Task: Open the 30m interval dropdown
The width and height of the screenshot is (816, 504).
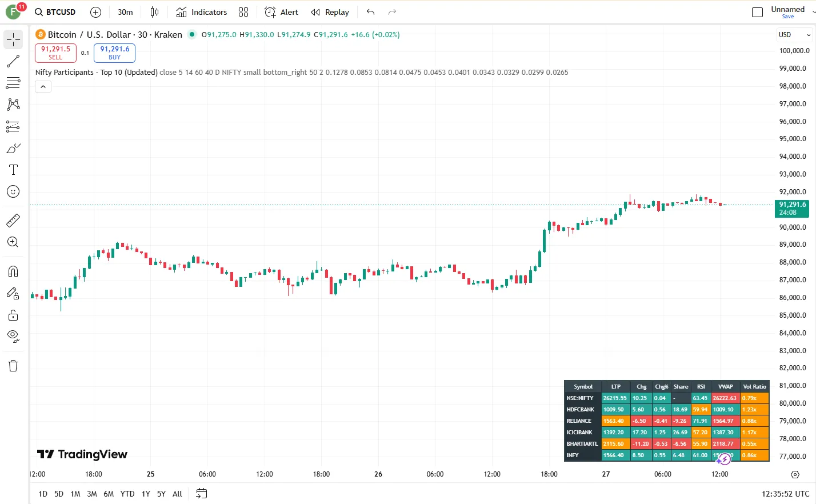Action: 125,12
